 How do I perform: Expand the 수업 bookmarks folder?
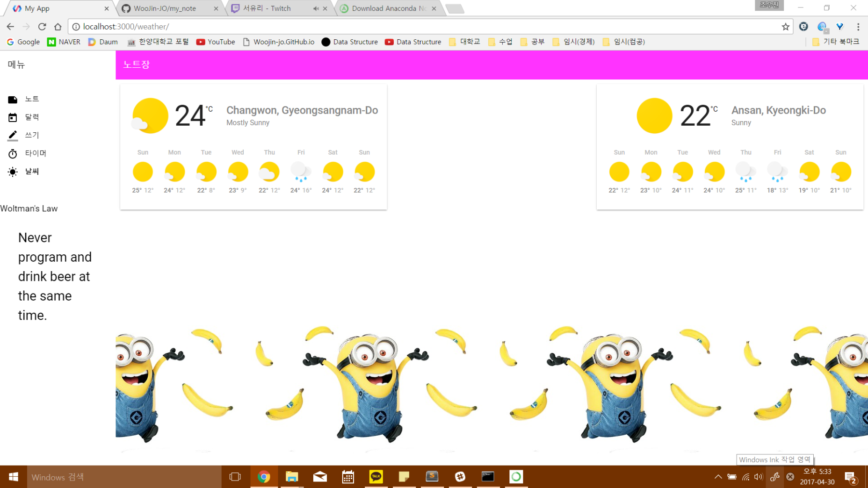(x=500, y=42)
